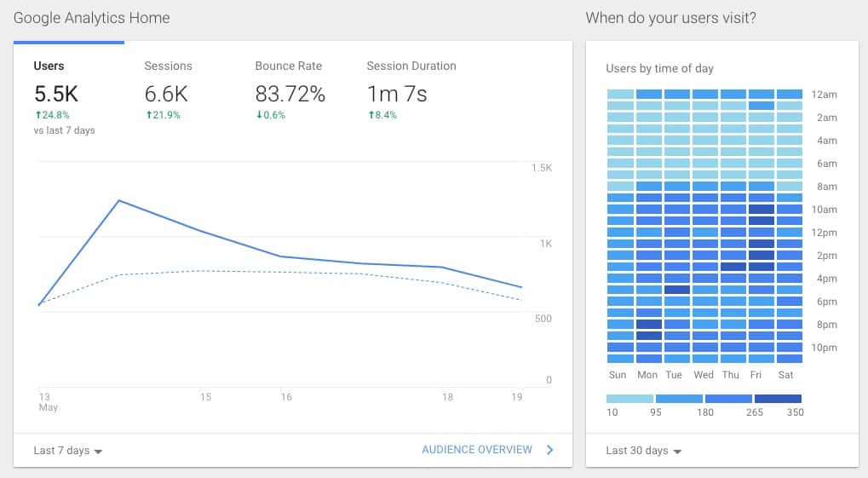The image size is (868, 478).
Task: Click the 1.5K y-axis label
Action: [x=542, y=168]
